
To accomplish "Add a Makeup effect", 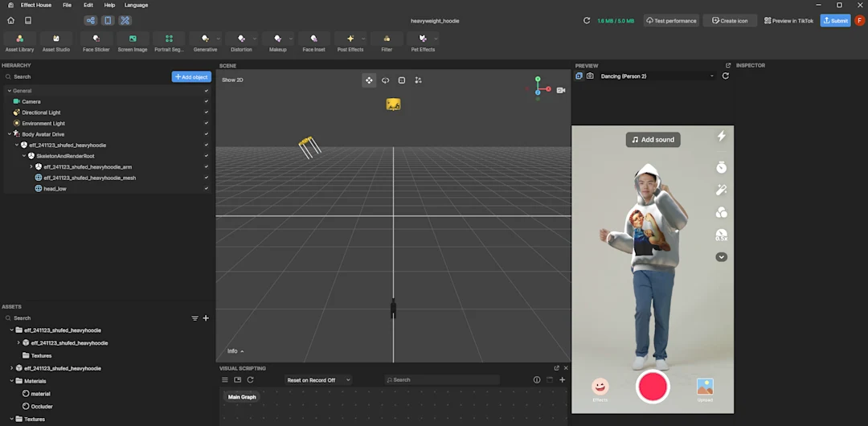I will pos(278,43).
